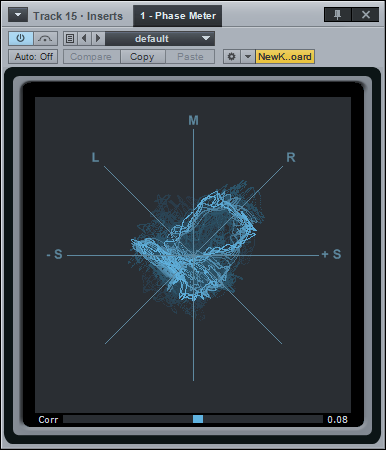
Task: Click the Track 15 Inserts title
Action: [78, 16]
